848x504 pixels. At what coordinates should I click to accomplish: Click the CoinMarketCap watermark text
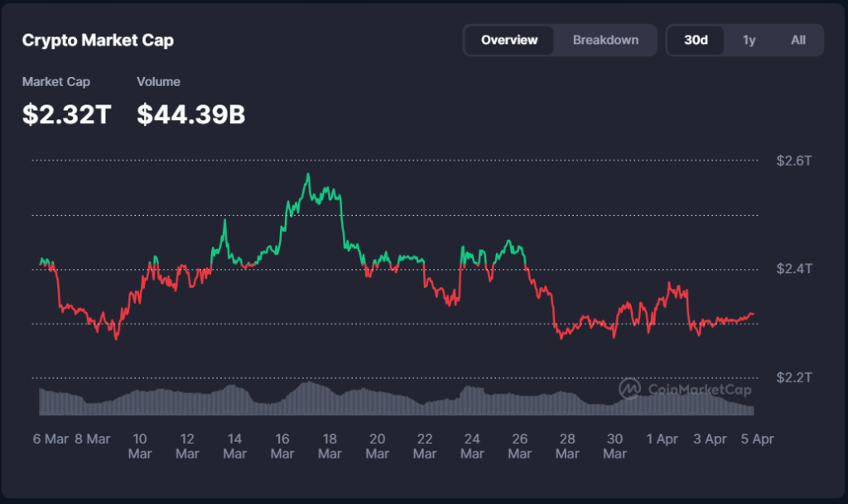click(687, 389)
